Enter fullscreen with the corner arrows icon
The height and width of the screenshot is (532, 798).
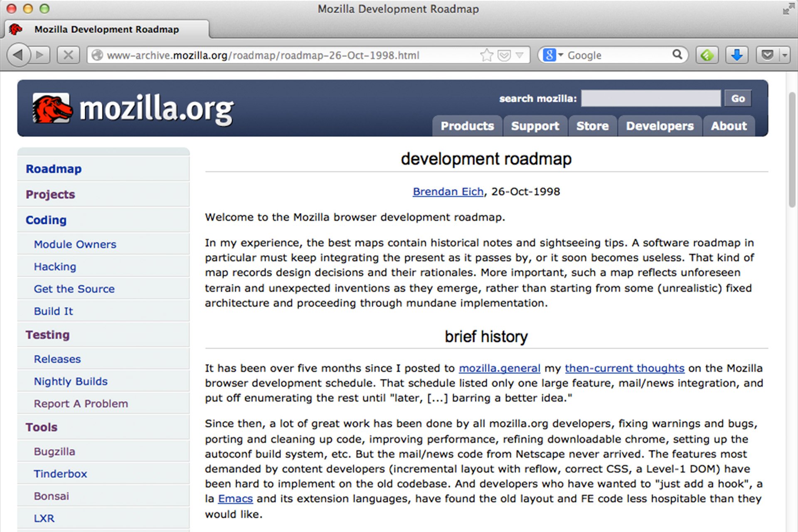click(788, 9)
